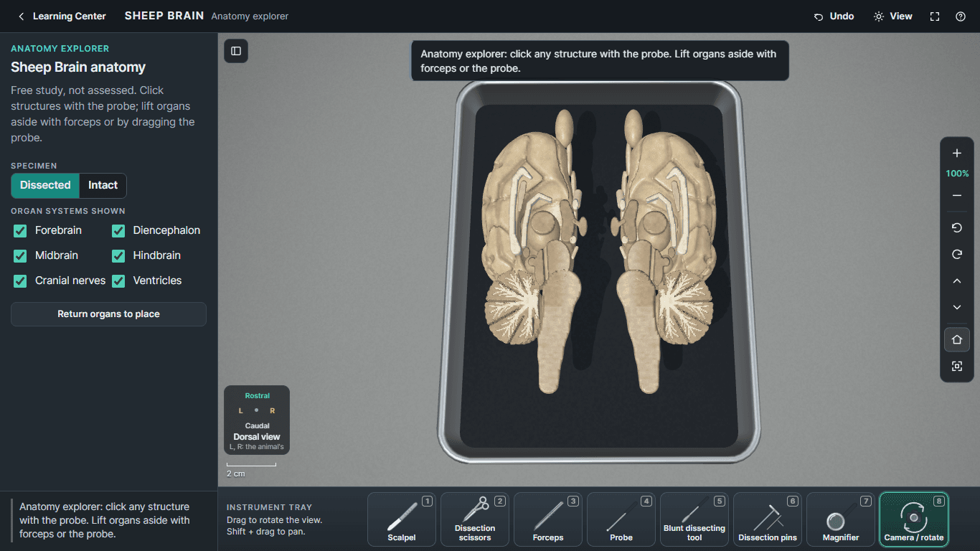Viewport: 980px width, 551px height.
Task: Choose the Forceps instrument
Action: pos(548,519)
